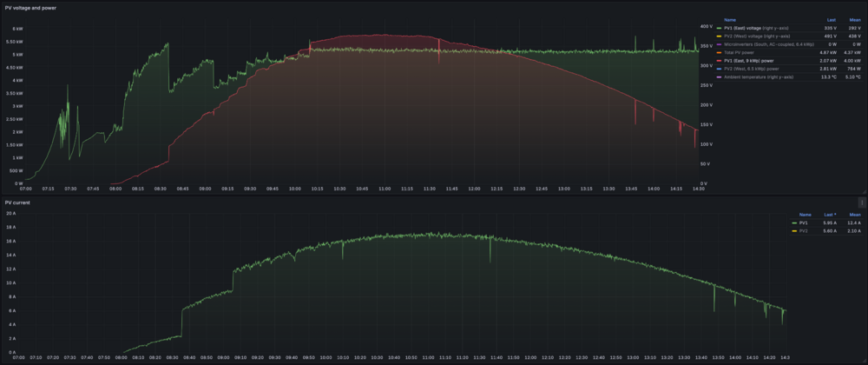Select the '2.07 kW' last value

click(828, 60)
